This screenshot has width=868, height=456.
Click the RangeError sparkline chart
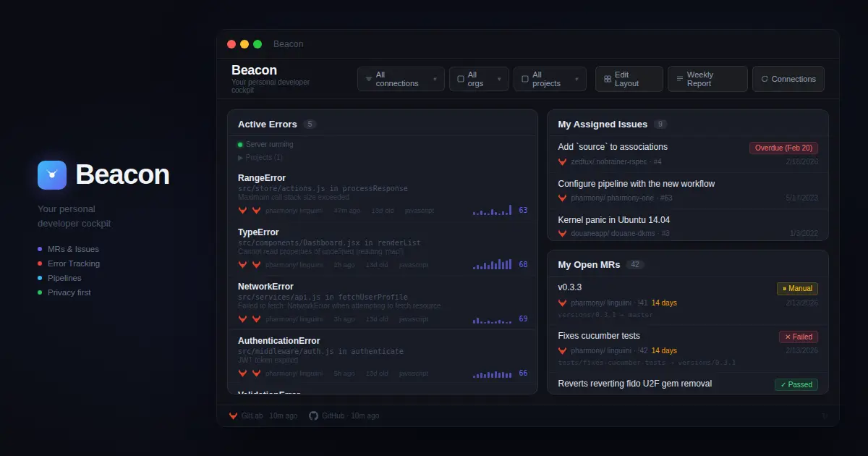coord(492,210)
